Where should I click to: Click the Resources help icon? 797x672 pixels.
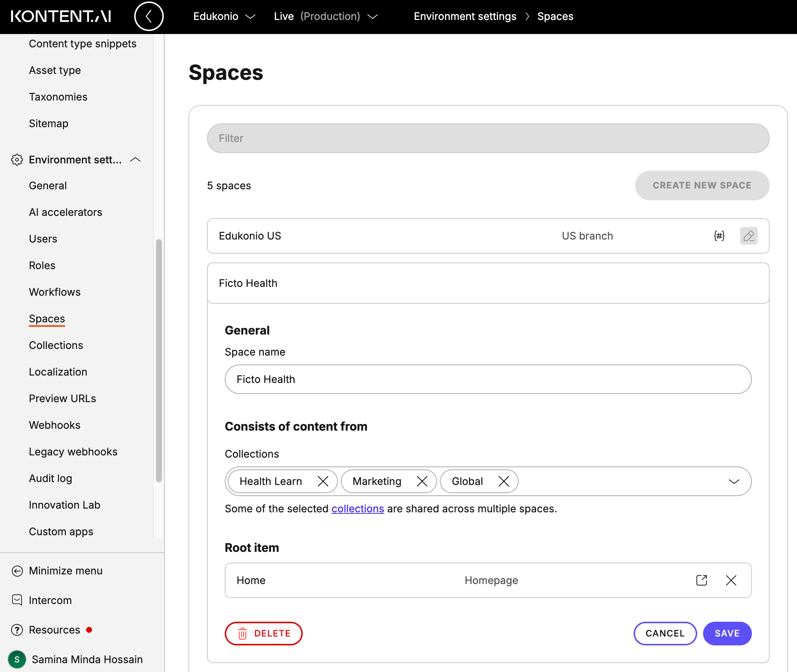pyautogui.click(x=17, y=630)
